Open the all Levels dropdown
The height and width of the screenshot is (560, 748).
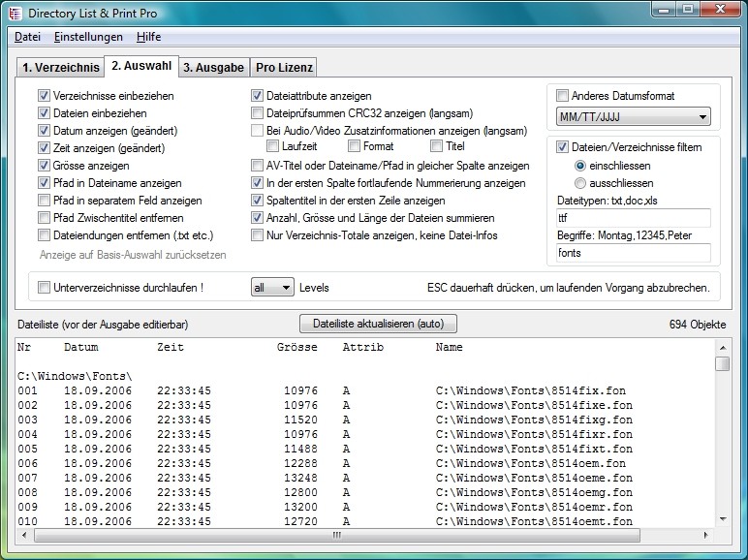(272, 288)
